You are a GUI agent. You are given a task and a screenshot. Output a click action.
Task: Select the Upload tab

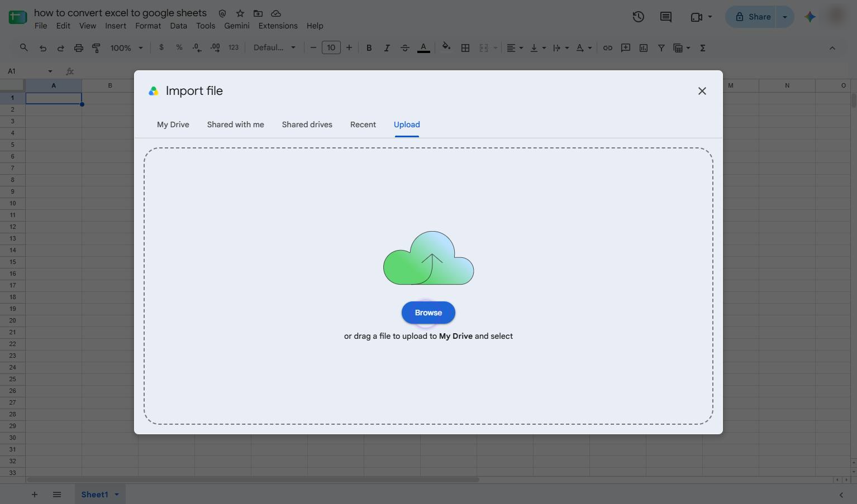pos(407,124)
